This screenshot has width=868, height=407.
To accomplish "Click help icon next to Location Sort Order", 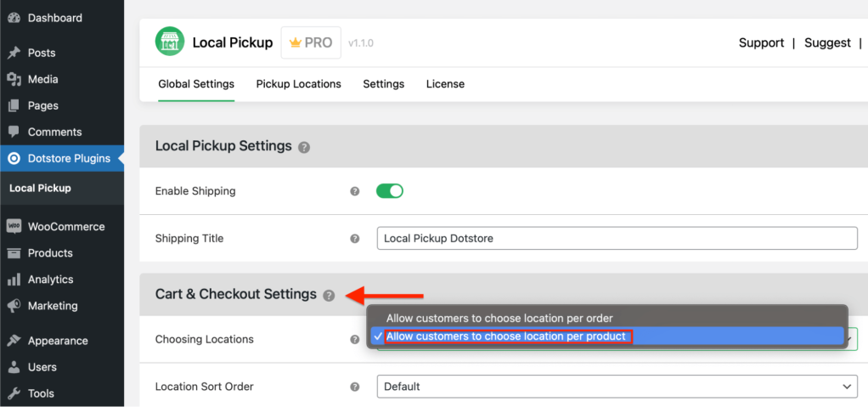I will 355,387.
